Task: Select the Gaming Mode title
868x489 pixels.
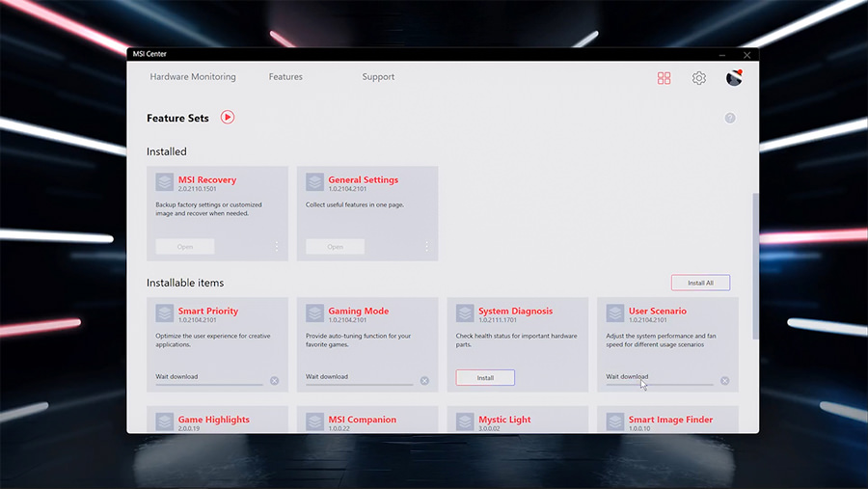Action: [x=359, y=311]
